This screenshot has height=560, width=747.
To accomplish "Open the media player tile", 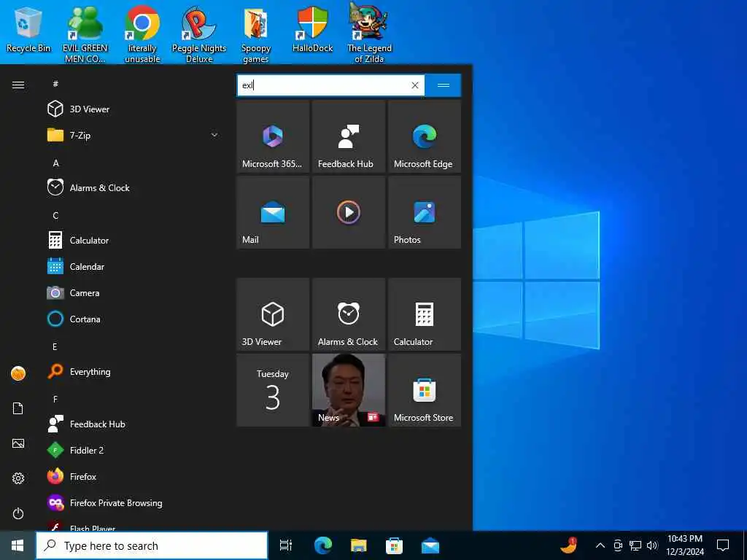I will tap(348, 212).
